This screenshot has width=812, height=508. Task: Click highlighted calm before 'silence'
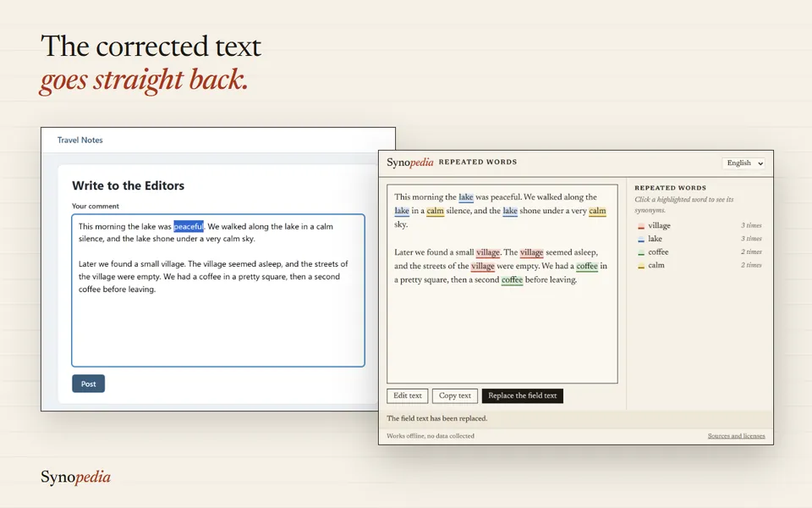point(435,211)
